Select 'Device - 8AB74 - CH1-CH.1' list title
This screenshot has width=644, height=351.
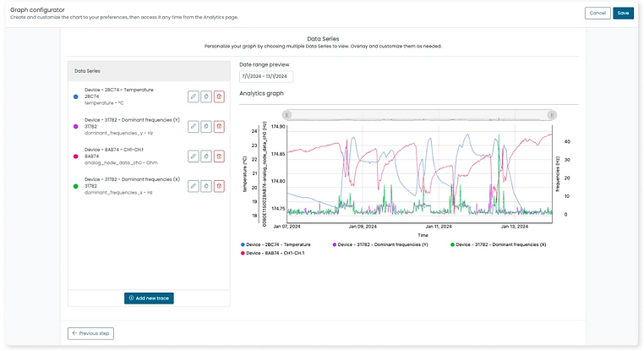click(114, 150)
